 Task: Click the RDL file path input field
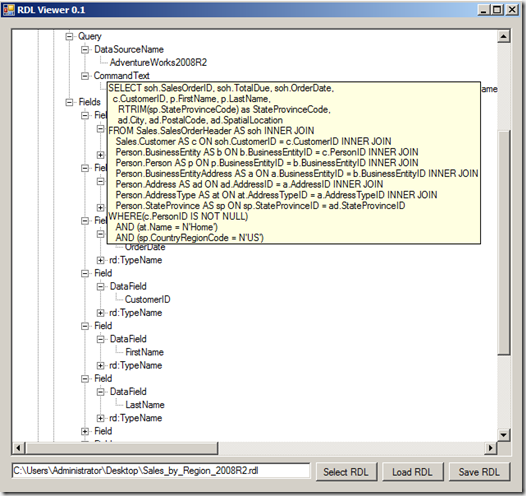coord(161,471)
